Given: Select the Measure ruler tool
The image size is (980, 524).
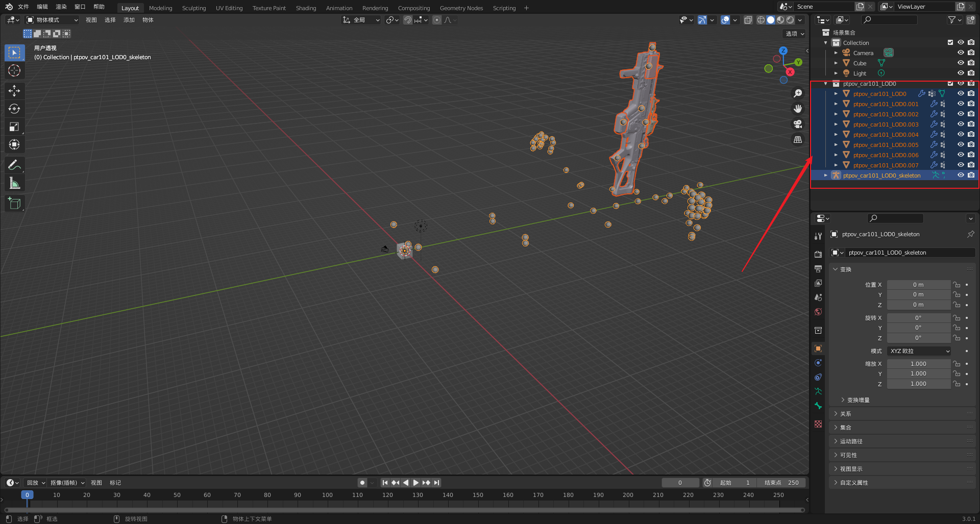Looking at the screenshot, I should pyautogui.click(x=14, y=183).
